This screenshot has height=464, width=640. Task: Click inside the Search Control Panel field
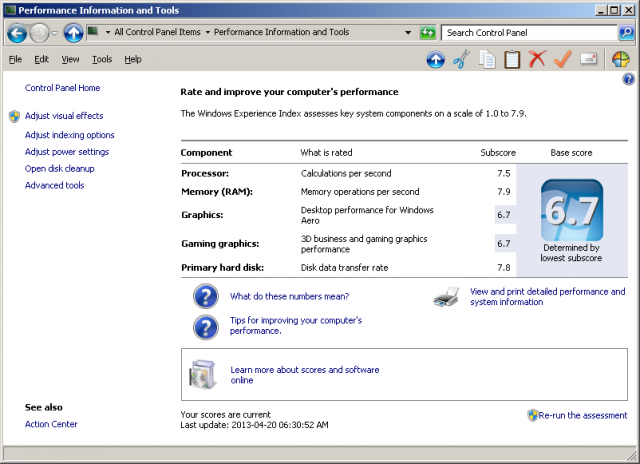pos(529,33)
